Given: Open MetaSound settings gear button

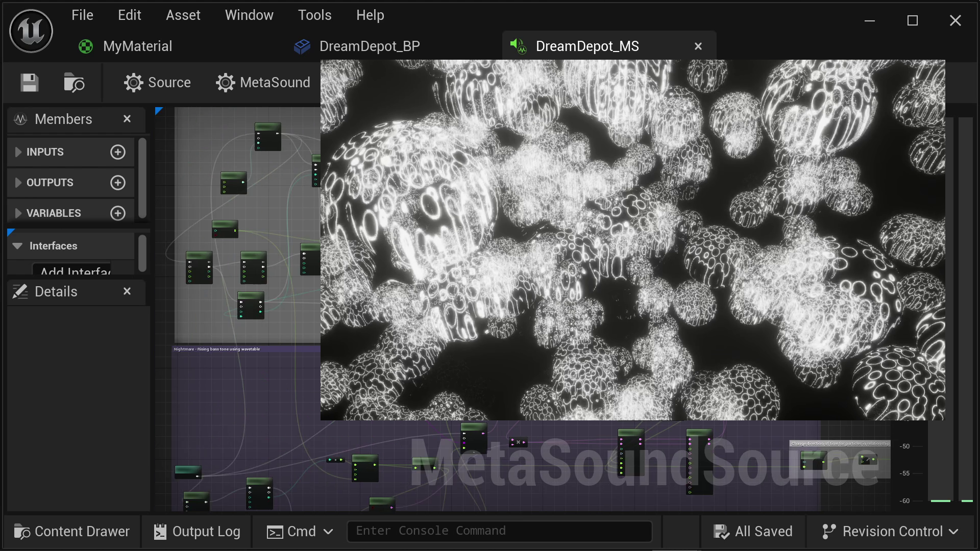Looking at the screenshot, I should tap(263, 83).
